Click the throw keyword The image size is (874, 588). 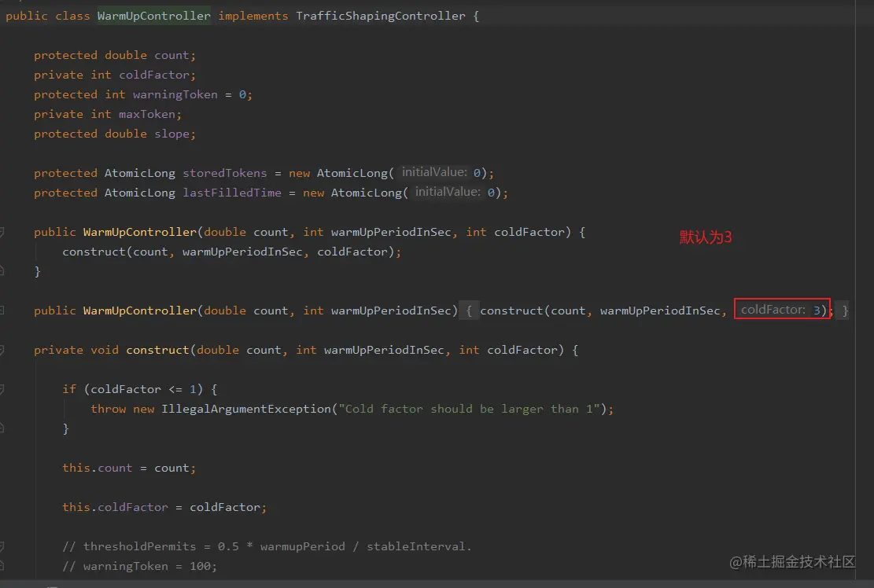pos(108,409)
